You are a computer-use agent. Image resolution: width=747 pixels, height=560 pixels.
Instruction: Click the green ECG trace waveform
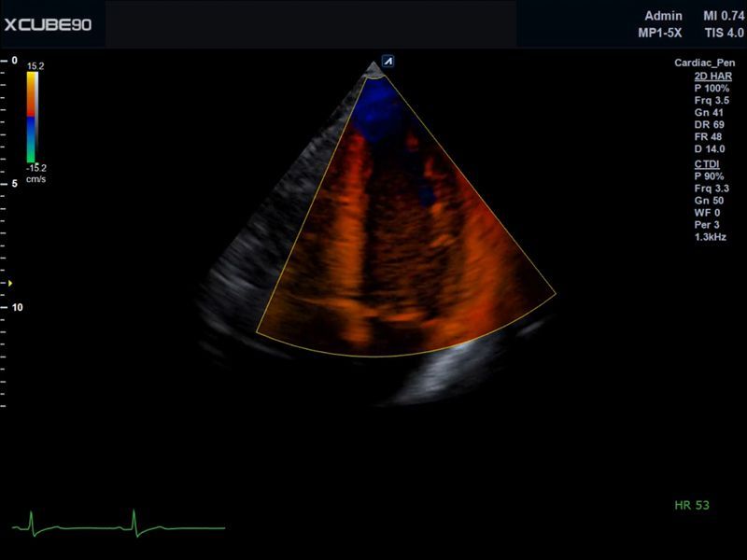tap(119, 525)
